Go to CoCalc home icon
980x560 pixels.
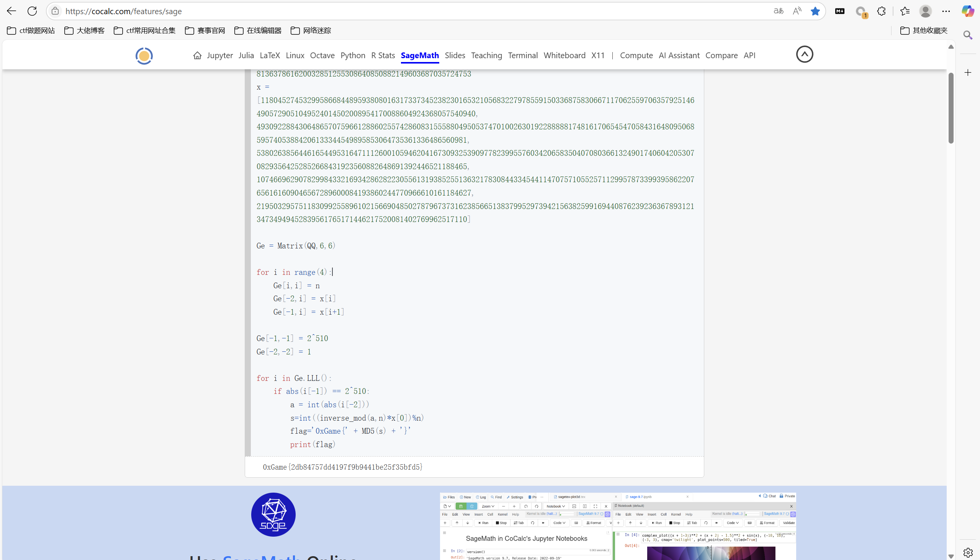(197, 56)
